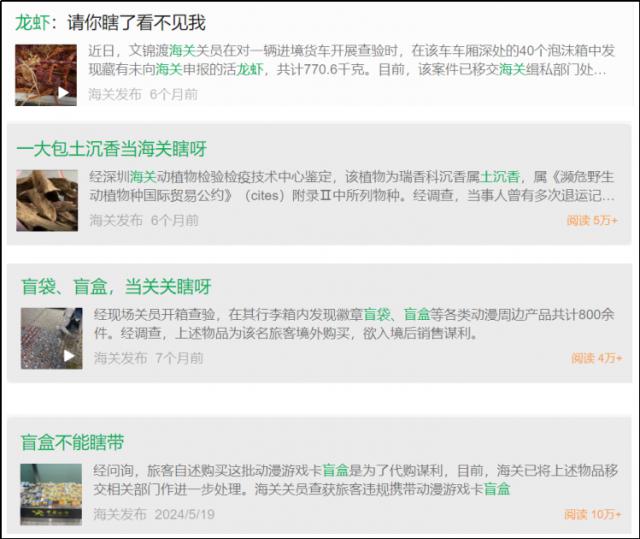Play the lobster video thumbnail
The width and height of the screenshot is (640, 539).
click(x=46, y=75)
